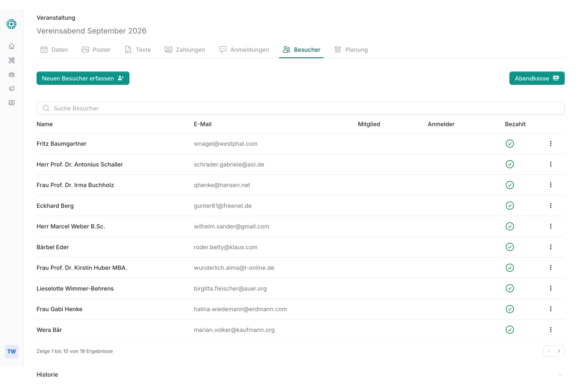The image size is (578, 392).
Task: Click the Name column header
Action: (x=45, y=124)
